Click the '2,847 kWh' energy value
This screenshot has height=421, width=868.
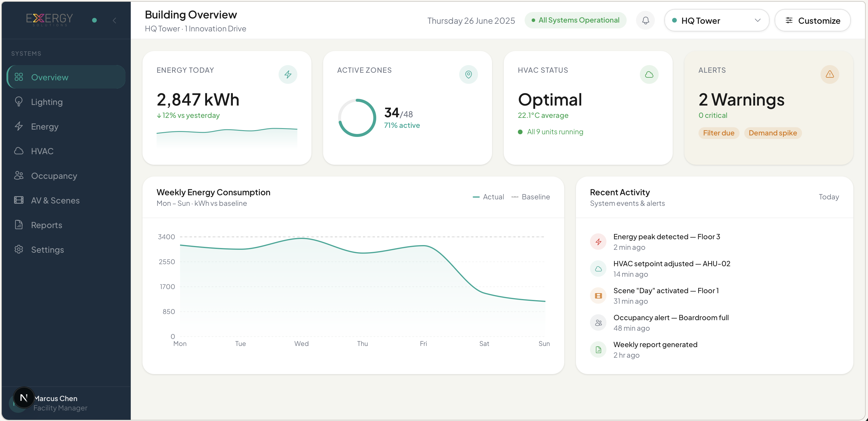coord(198,100)
